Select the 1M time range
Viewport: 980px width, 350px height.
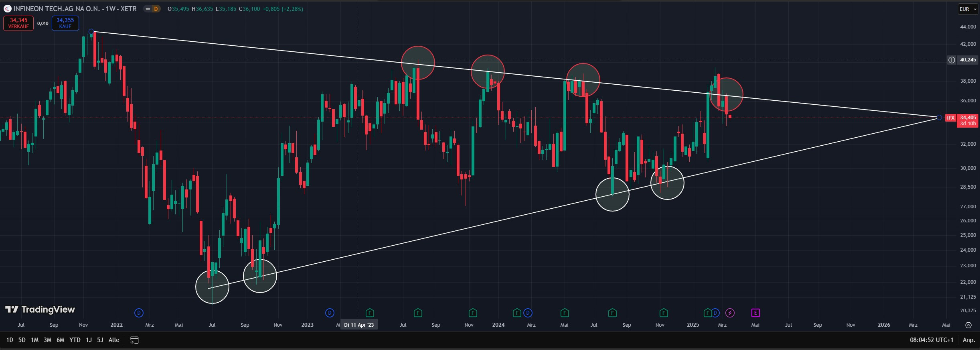tap(35, 340)
